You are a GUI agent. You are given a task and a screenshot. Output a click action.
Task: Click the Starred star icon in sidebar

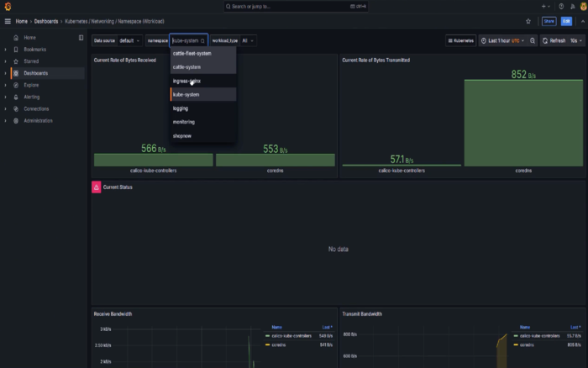pyautogui.click(x=16, y=61)
